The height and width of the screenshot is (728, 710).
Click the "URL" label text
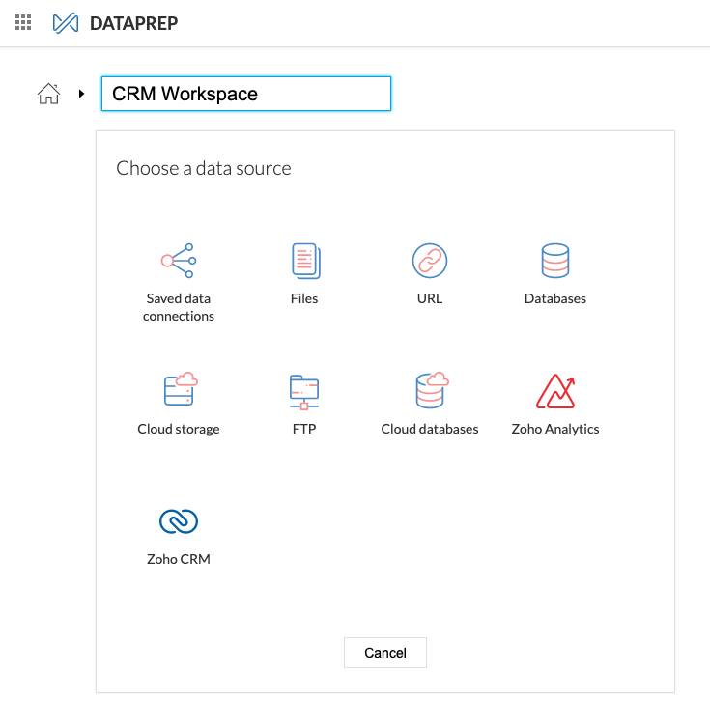[430, 298]
